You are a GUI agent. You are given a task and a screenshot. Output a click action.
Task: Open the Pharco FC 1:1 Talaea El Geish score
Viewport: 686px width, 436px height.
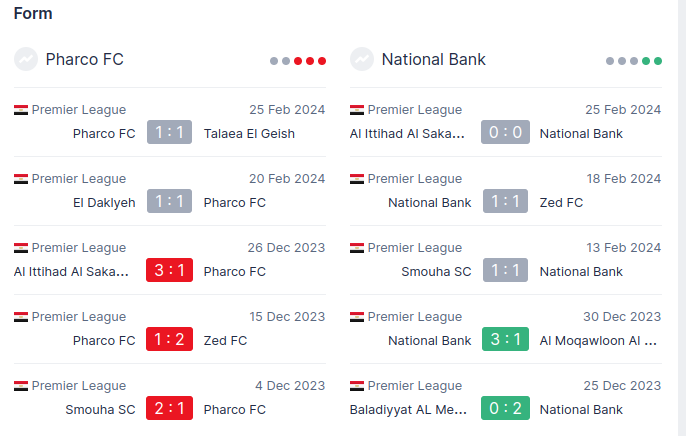pyautogui.click(x=169, y=133)
